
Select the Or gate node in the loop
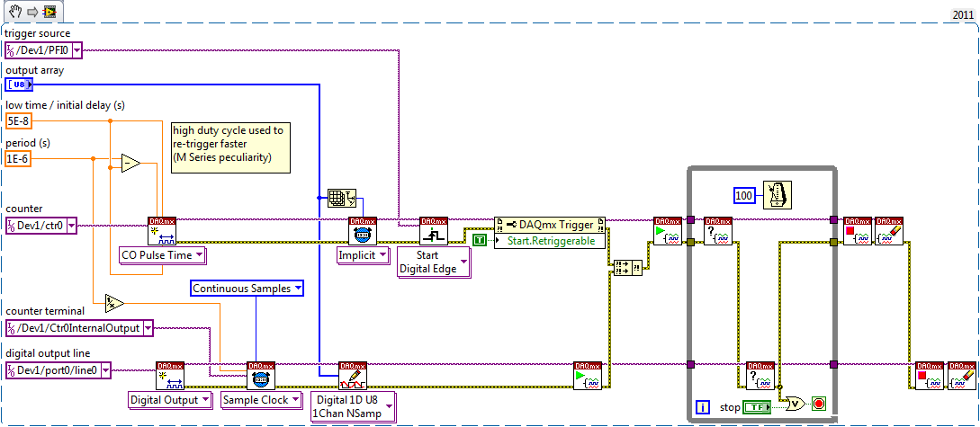pos(793,404)
